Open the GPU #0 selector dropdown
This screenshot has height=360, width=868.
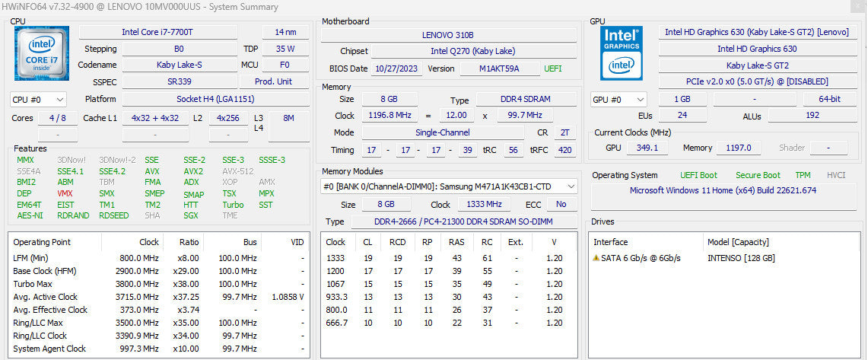(618, 100)
